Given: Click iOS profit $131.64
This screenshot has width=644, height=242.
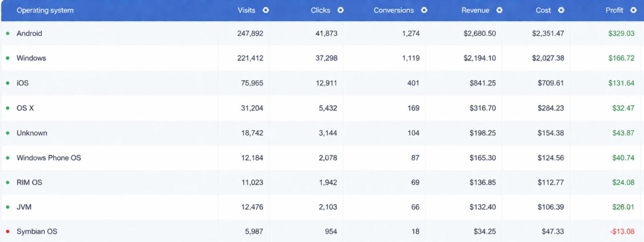Looking at the screenshot, I should point(621,83).
